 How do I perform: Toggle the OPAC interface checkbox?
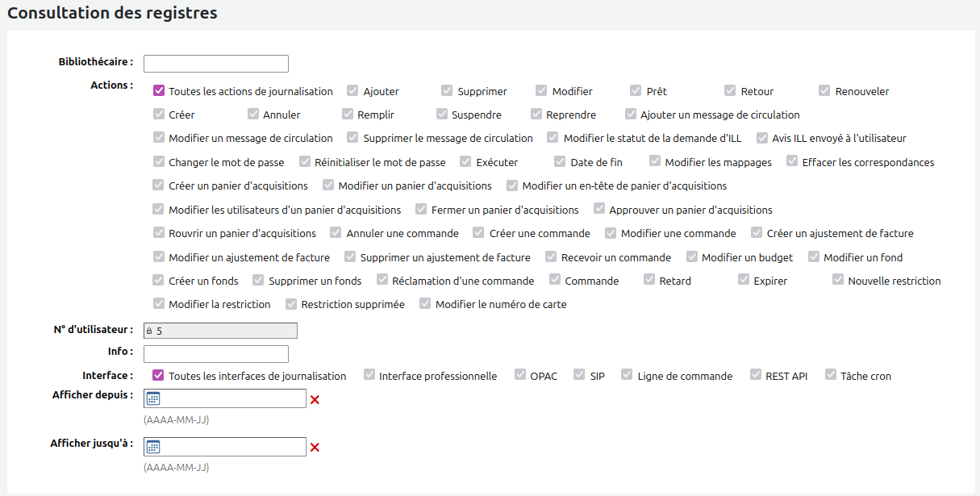[521, 376]
